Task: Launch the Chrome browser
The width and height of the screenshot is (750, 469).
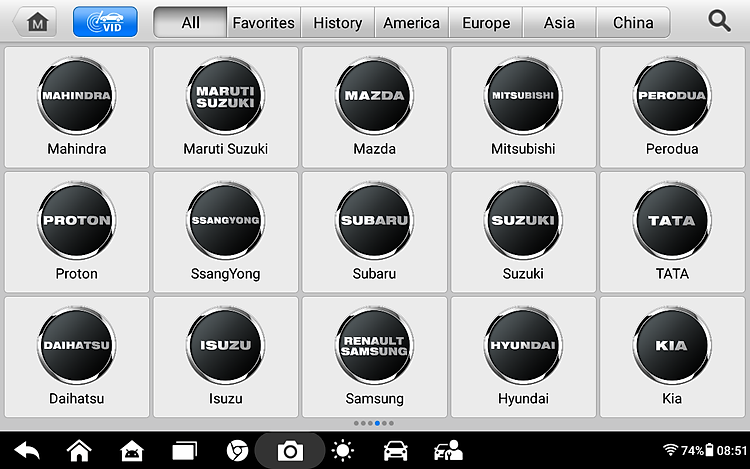Action: pyautogui.click(x=237, y=450)
